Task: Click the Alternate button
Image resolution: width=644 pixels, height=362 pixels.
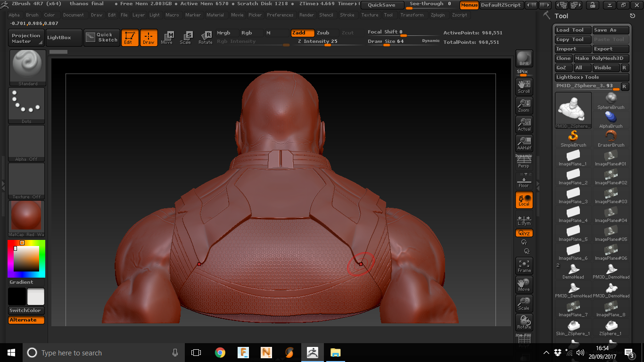Action: [x=26, y=320]
